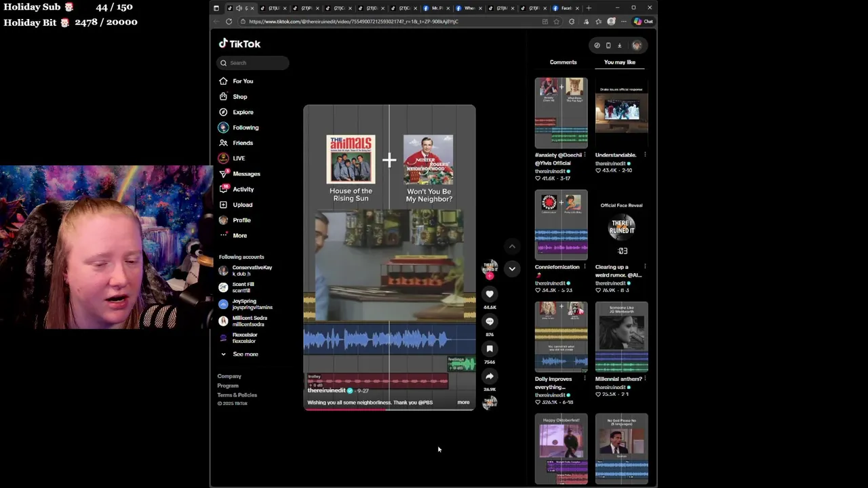Open Flexcelsior following account
Viewport: 868px width, 488px height.
238,338
